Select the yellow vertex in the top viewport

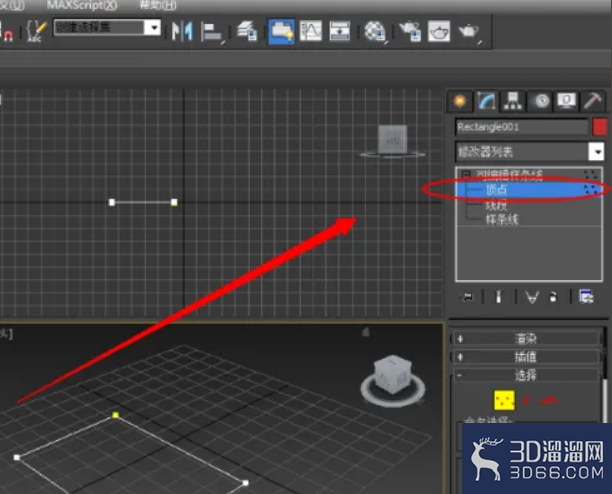coord(174,202)
